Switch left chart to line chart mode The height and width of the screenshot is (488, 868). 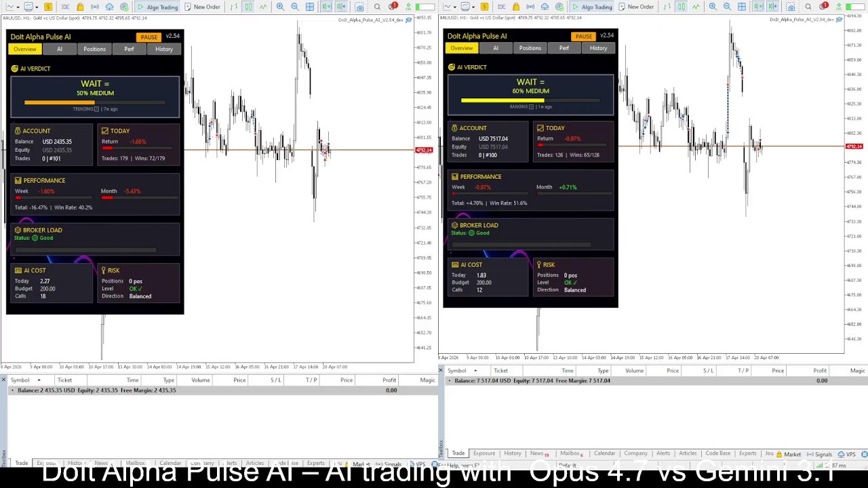pyautogui.click(x=263, y=7)
